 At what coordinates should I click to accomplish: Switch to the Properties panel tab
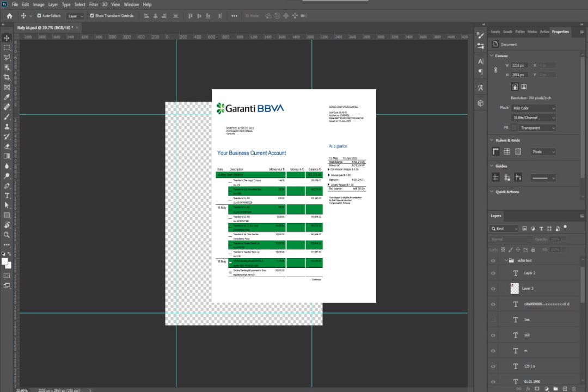(x=560, y=32)
